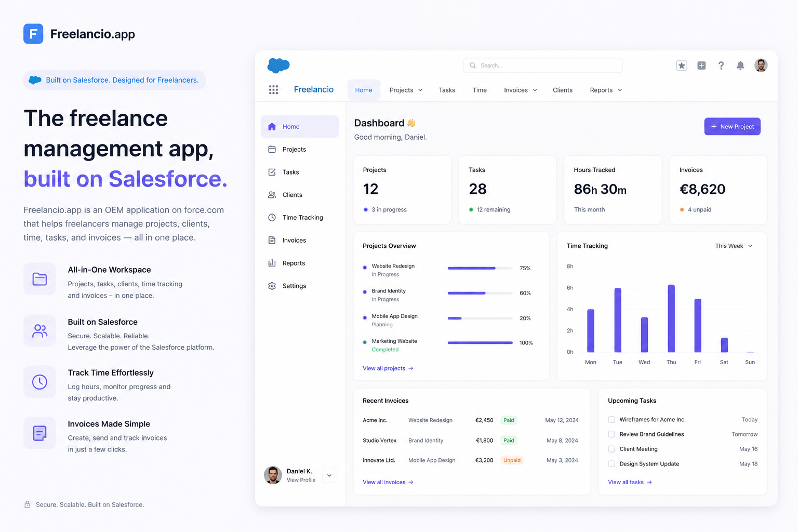The image size is (798, 532).
Task: Click the Sat bar in the Time Tracking chart
Action: click(724, 345)
